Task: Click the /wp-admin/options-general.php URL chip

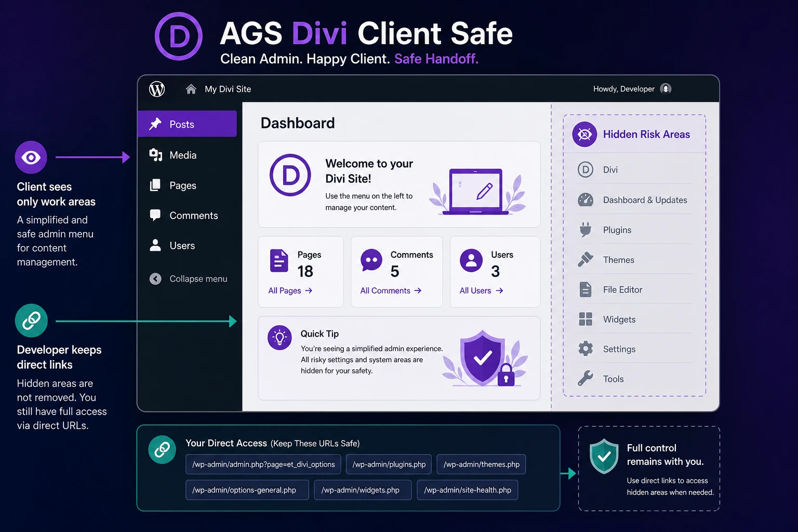Action: [x=247, y=490]
